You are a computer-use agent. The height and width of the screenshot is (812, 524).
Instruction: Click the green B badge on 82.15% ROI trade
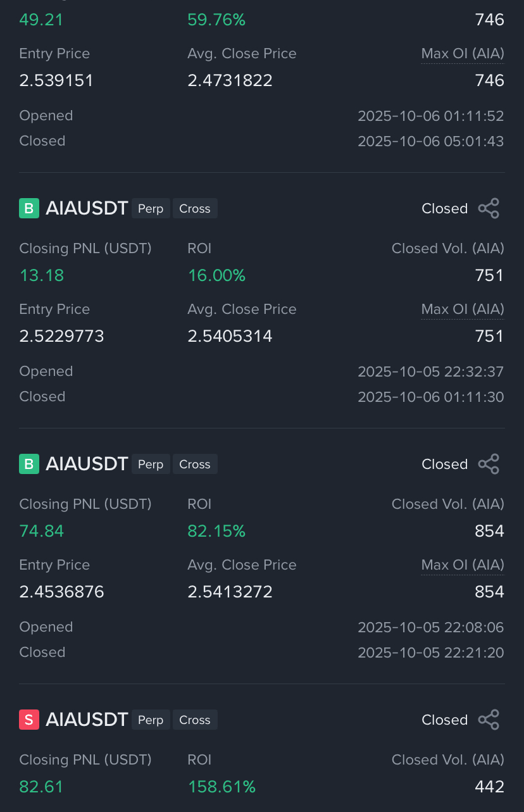click(29, 464)
